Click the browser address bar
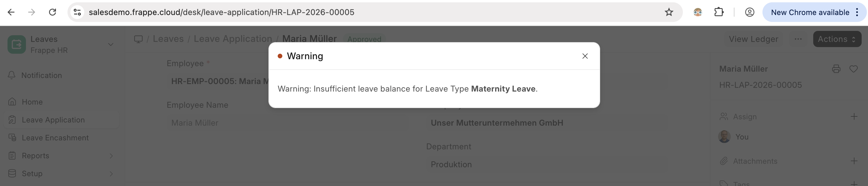This screenshot has height=186, width=868. (337, 12)
